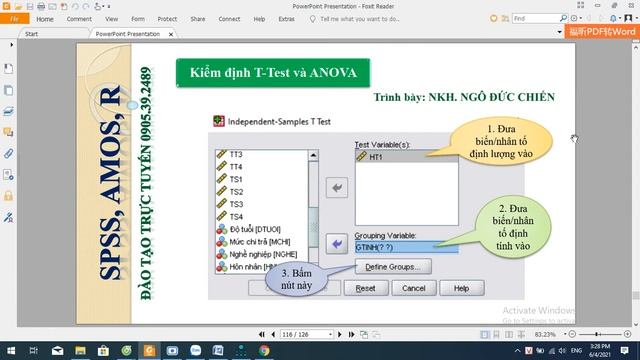Open the Mail app from the taskbar
This screenshot has width=640, height=360.
(x=58, y=351)
